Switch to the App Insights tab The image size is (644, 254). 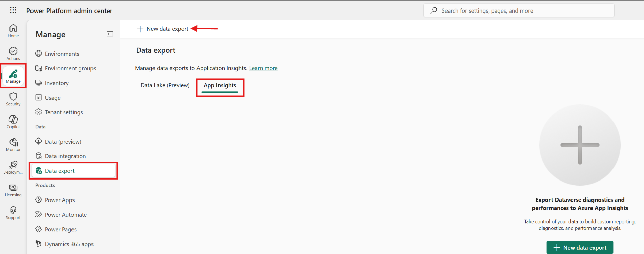[220, 86]
